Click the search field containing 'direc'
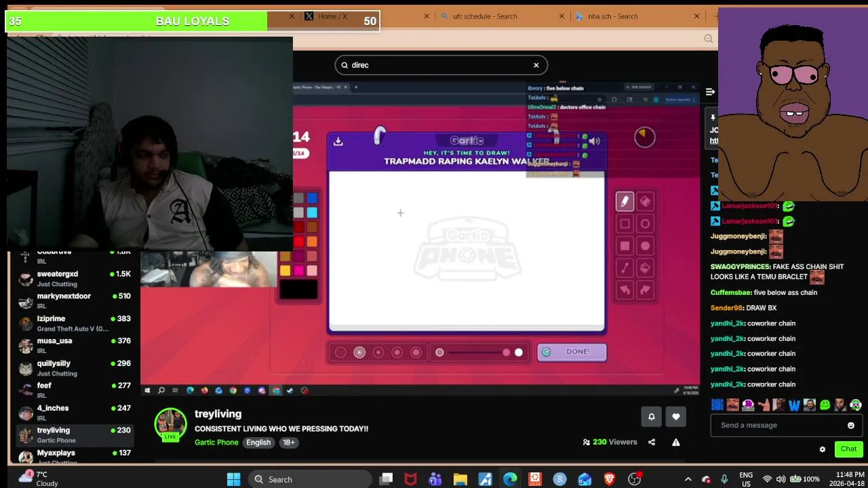This screenshot has width=868, height=488. coord(441,65)
